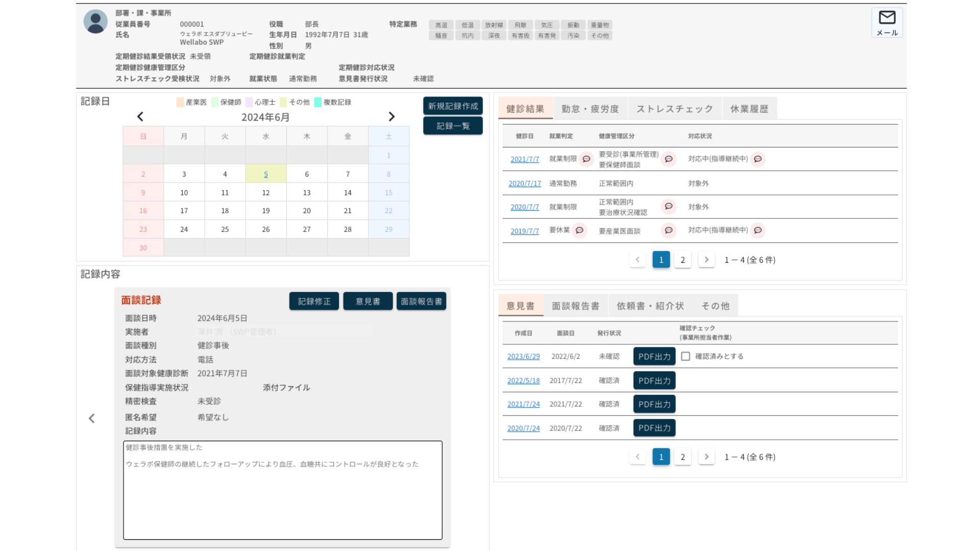Go to next month in calendar
Screen dimensions: 980x551
(391, 117)
